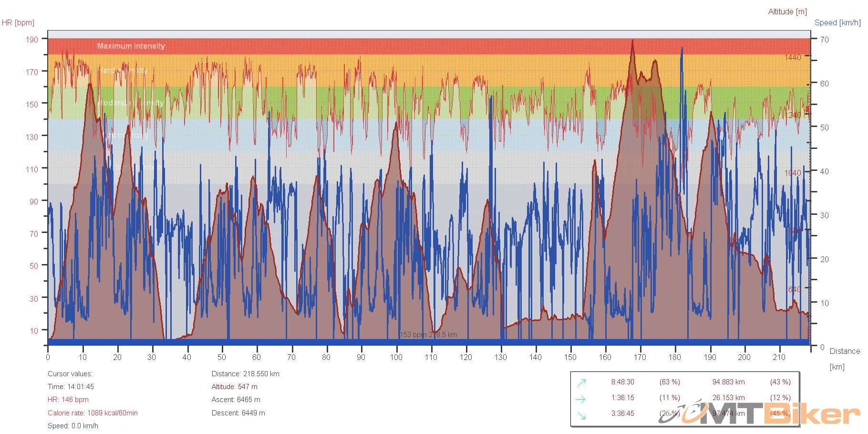Click the Altitude [m] axis title
Image resolution: width=868 pixels, height=434 pixels.
tap(787, 11)
